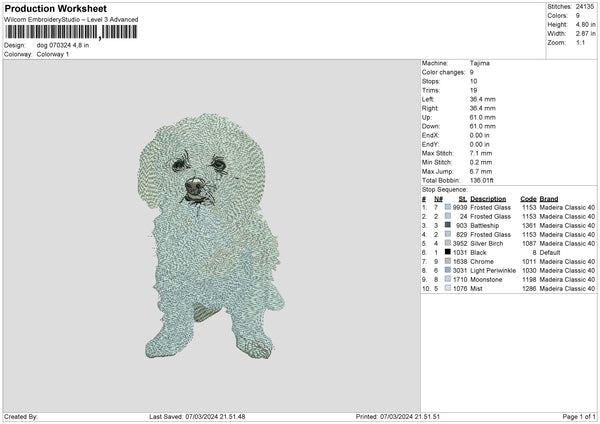Pick the Moonstone thread color swatch

[x=448, y=279]
